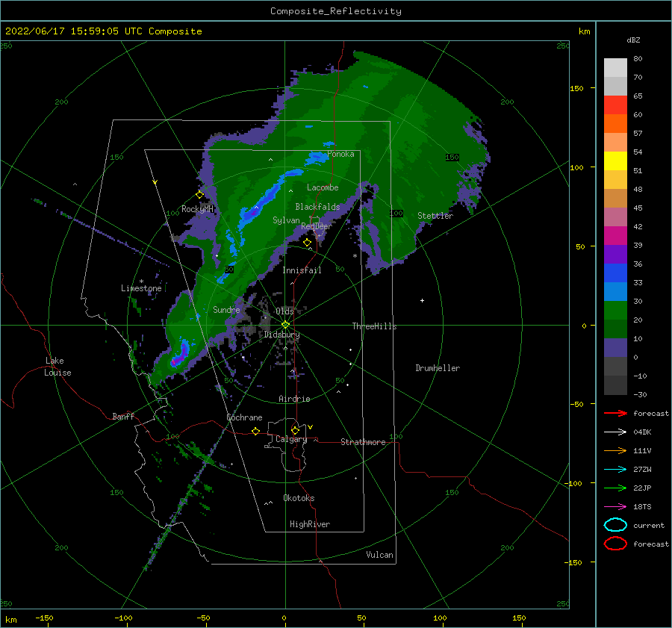This screenshot has width=672, height=628.
Task: Click the Cochrane label
Action: [x=244, y=417]
